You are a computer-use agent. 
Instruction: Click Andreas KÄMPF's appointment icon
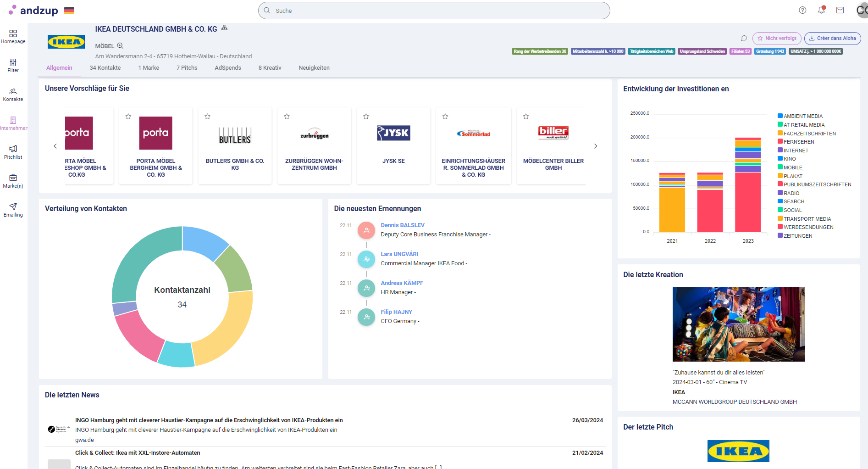click(366, 288)
